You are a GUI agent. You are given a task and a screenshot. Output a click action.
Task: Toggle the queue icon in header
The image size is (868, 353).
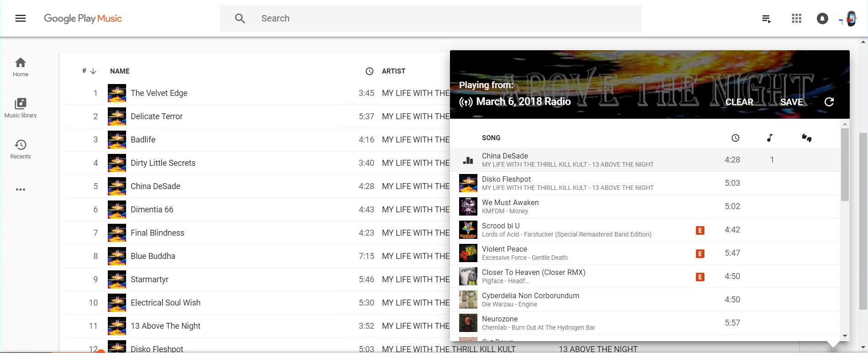pos(767,19)
